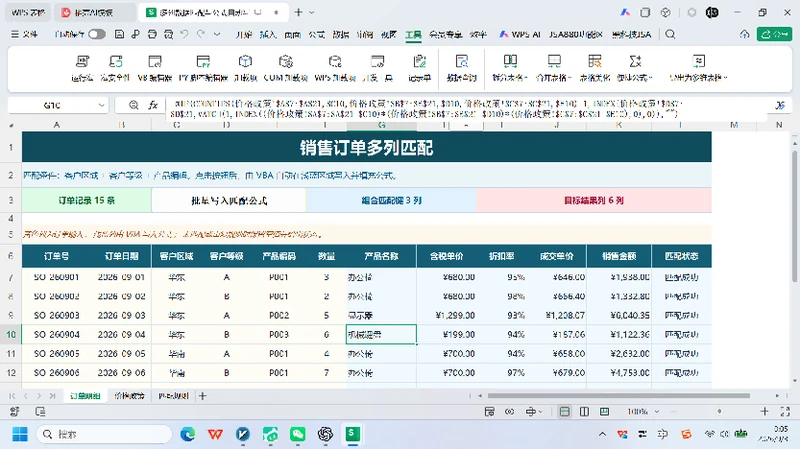Add a new sheet with the plus button
800x449 pixels.
point(203,395)
